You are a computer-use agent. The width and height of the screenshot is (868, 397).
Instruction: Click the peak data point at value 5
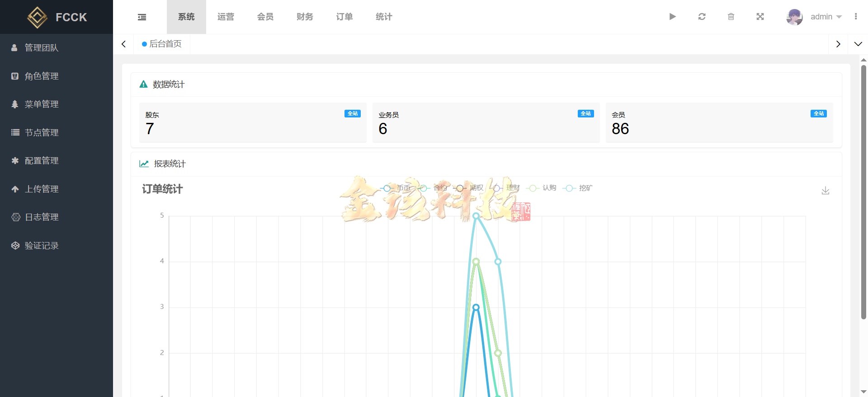click(476, 216)
